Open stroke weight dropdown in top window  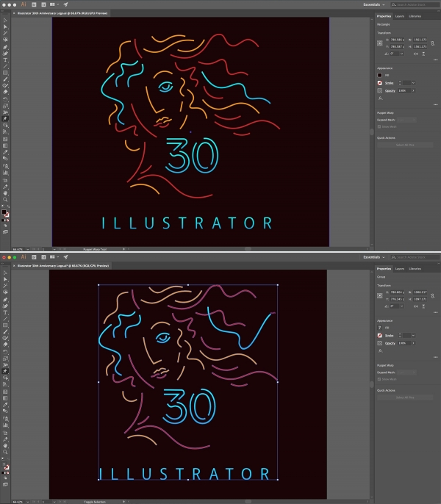413,83
